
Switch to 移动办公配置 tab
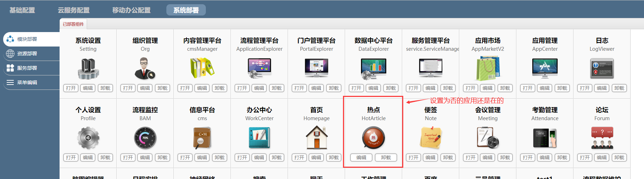(131, 10)
